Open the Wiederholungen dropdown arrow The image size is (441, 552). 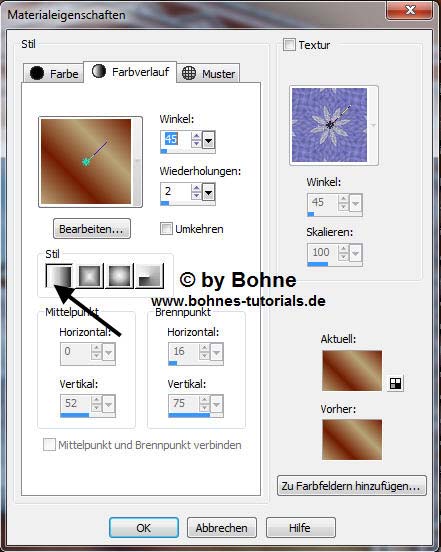(x=208, y=193)
